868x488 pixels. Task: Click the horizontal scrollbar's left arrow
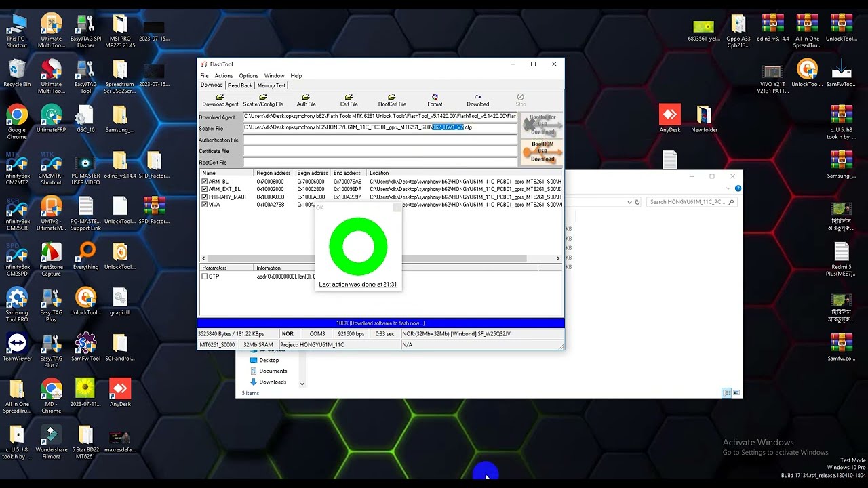click(x=203, y=258)
